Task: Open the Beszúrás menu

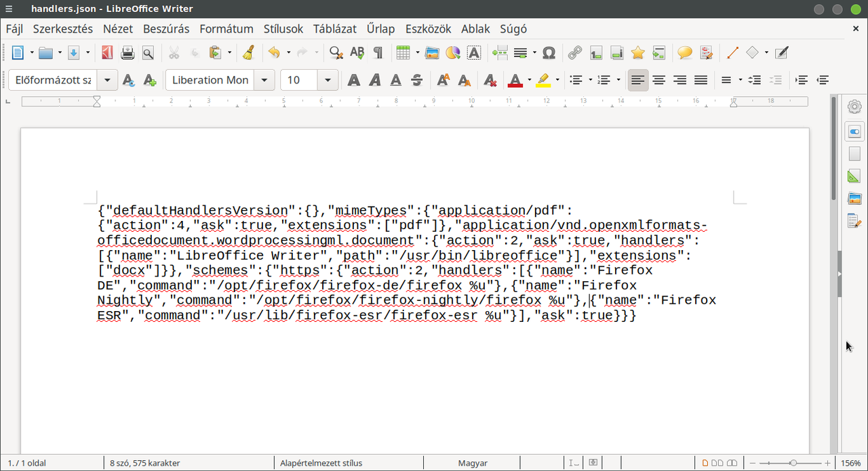Action: pyautogui.click(x=165, y=28)
